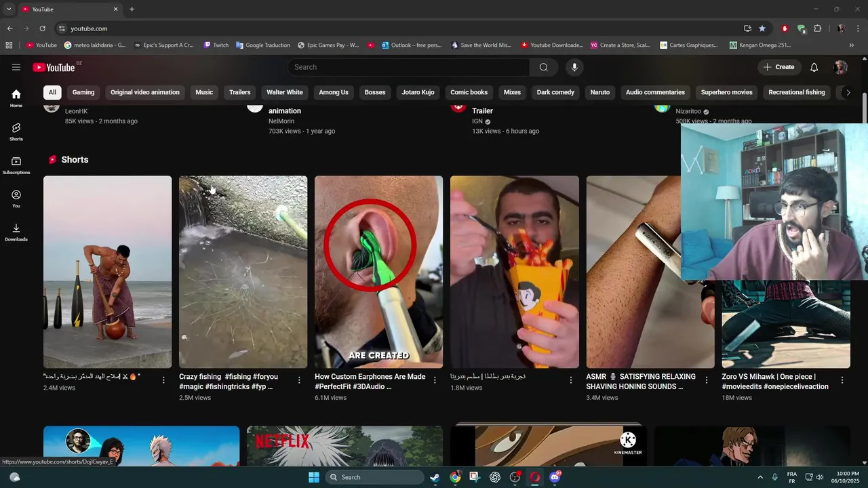This screenshot has width=868, height=488.
Task: Open the Zoro VS Mihawk short title
Action: pos(775,382)
